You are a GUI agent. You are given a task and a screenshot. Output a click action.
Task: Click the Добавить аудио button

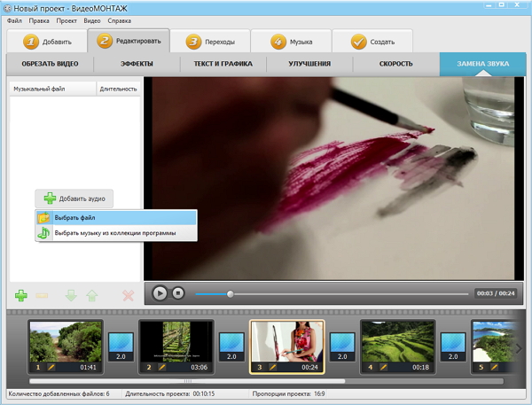[74, 199]
